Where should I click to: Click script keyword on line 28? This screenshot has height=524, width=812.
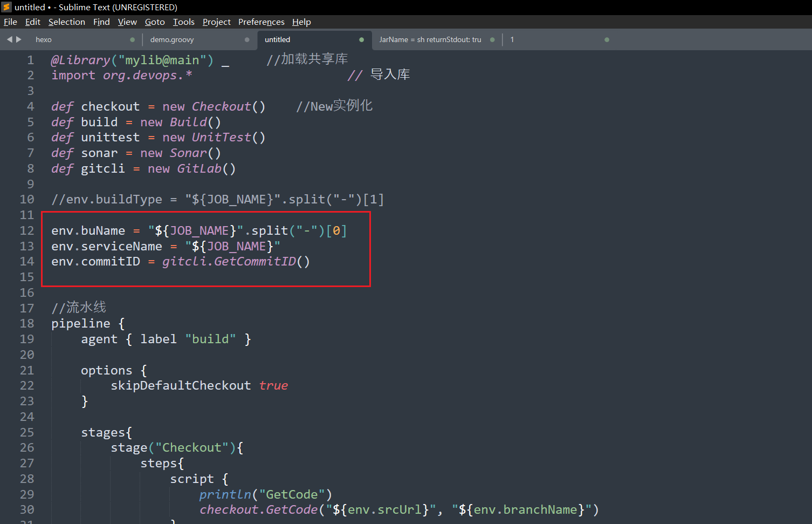[192, 479]
